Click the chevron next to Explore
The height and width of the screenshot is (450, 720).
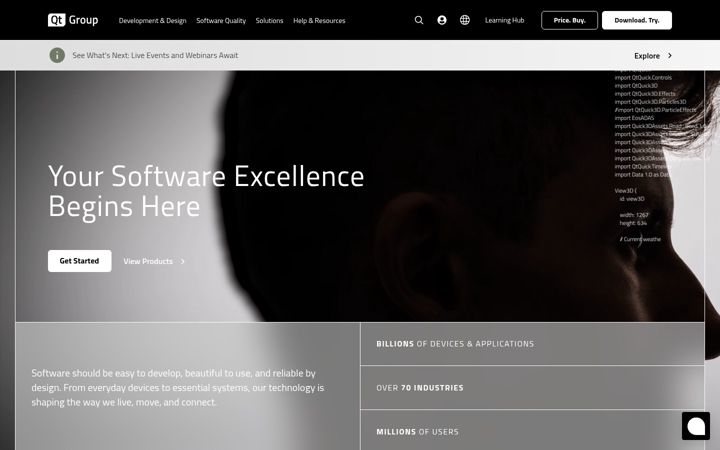670,56
